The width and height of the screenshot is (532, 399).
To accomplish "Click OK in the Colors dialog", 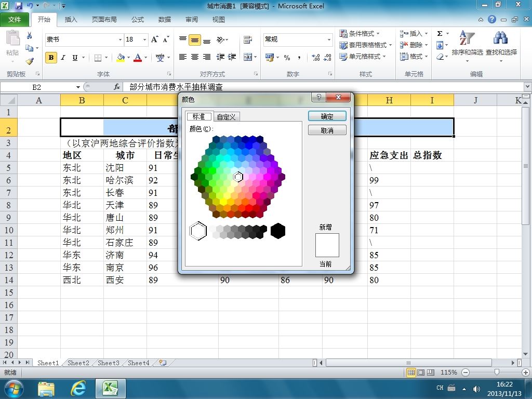I will pyautogui.click(x=327, y=116).
